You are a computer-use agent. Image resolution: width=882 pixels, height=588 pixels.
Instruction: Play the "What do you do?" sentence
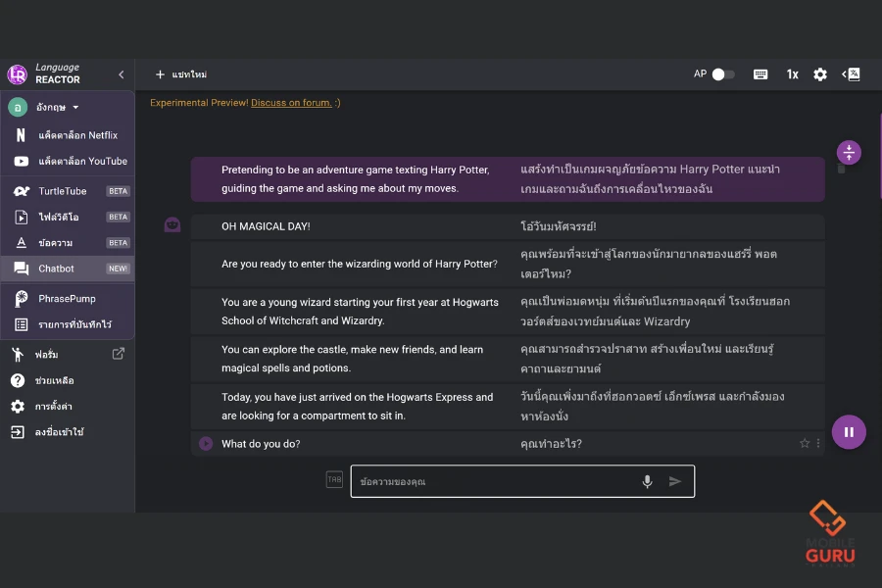(206, 444)
